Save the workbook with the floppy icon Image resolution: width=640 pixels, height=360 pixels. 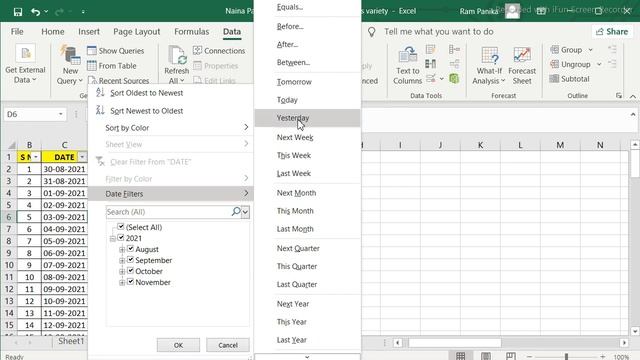coord(18,12)
